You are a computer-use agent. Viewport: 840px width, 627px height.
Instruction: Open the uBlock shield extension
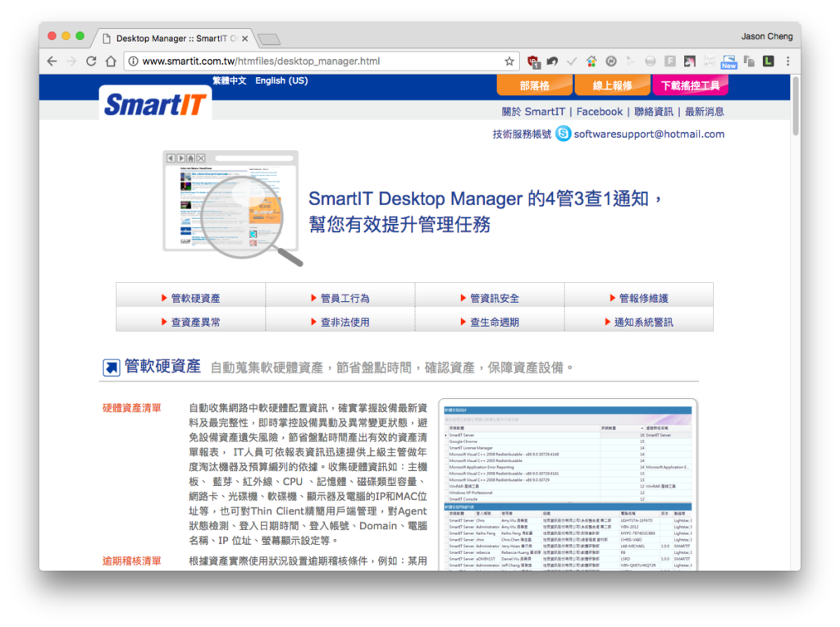coord(533,62)
